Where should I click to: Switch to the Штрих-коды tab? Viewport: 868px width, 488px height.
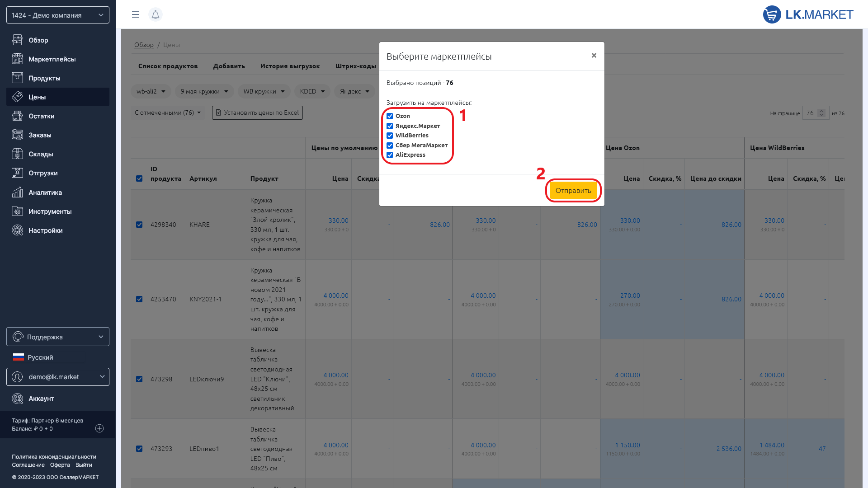(356, 66)
